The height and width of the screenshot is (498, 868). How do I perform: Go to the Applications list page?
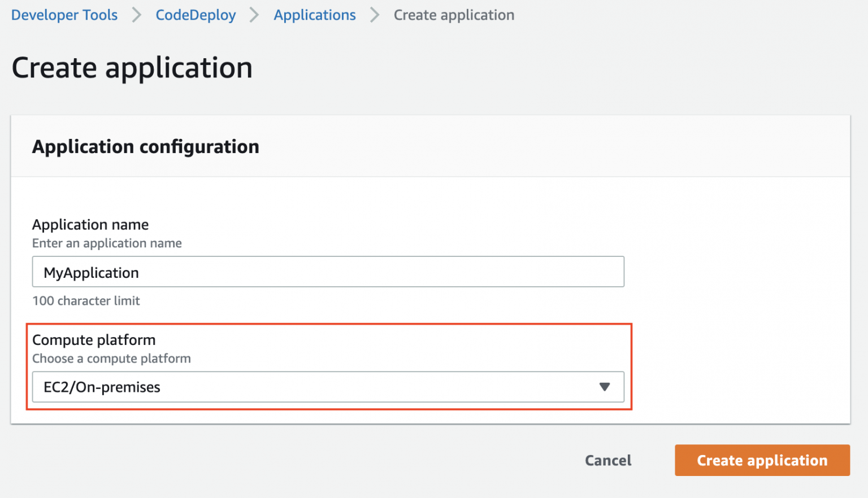(x=314, y=15)
